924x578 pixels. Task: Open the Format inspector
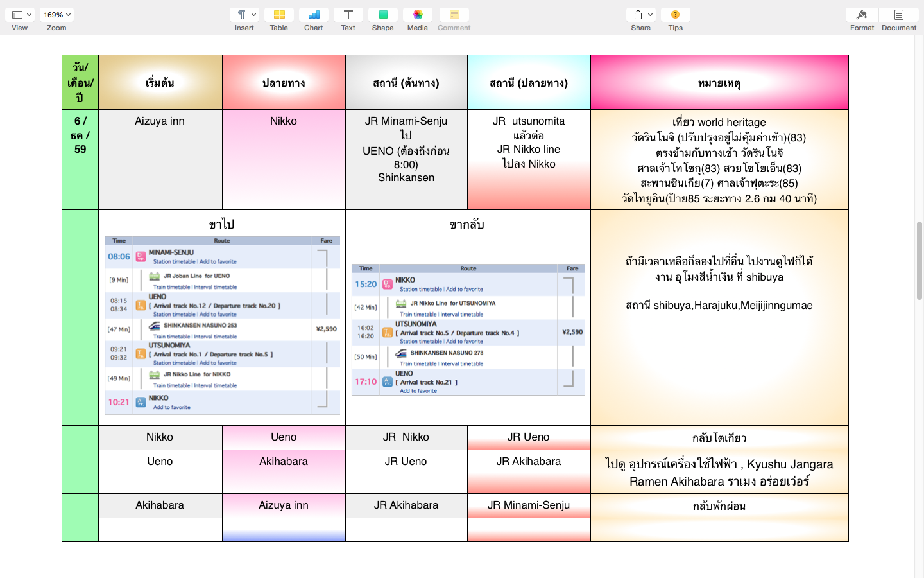click(x=862, y=15)
